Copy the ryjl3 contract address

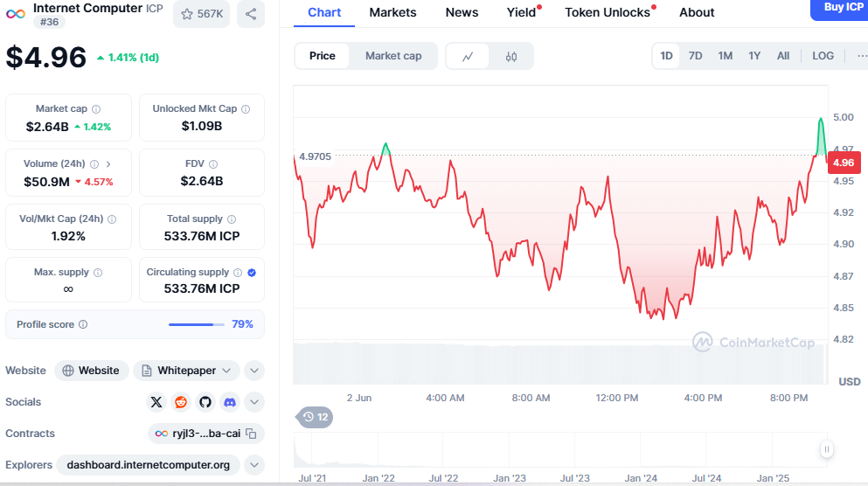(251, 434)
